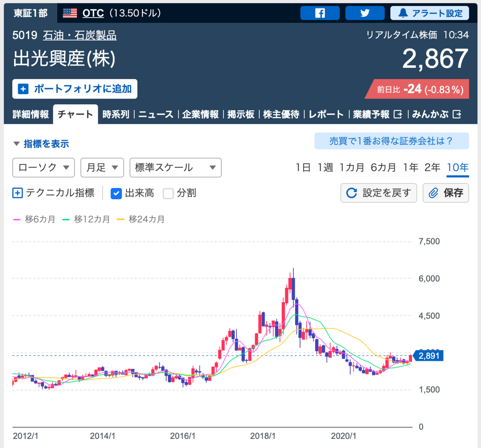Open 石油・石炭製品 sector link
The height and width of the screenshot is (448, 481).
point(80,35)
